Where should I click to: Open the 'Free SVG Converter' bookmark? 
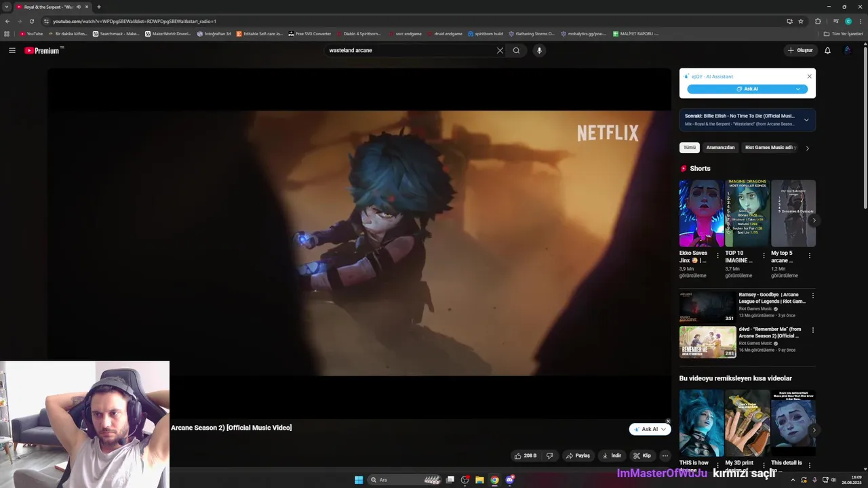coord(309,33)
